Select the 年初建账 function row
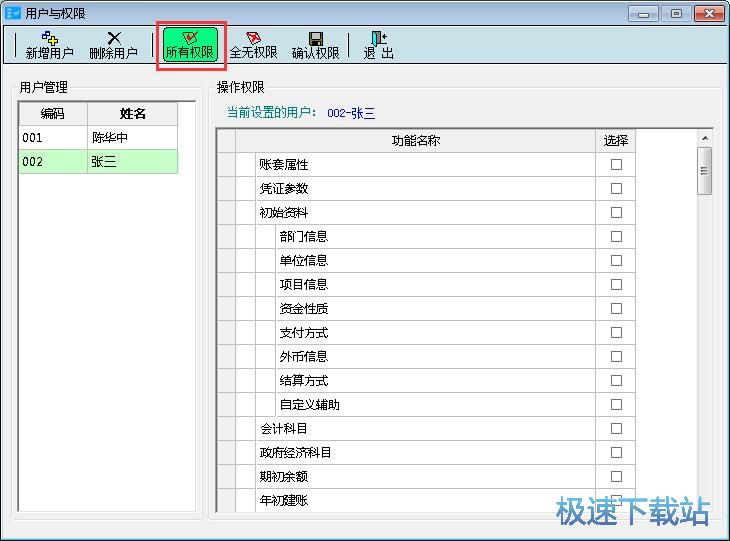 point(426,501)
